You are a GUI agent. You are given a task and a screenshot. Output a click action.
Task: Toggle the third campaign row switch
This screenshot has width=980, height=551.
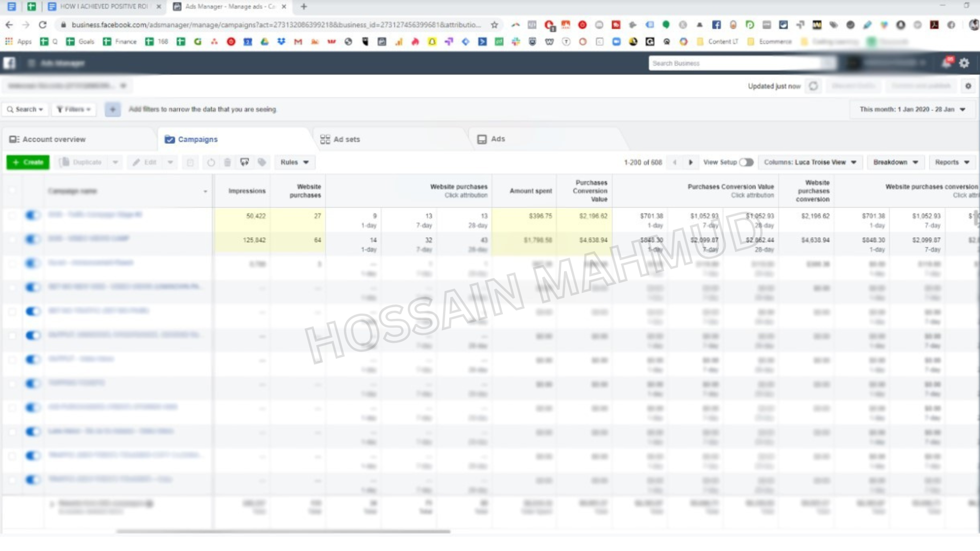tap(33, 263)
